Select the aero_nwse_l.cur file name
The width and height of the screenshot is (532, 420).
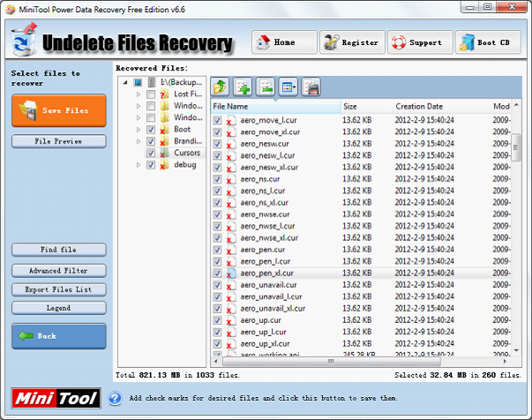[x=267, y=226]
